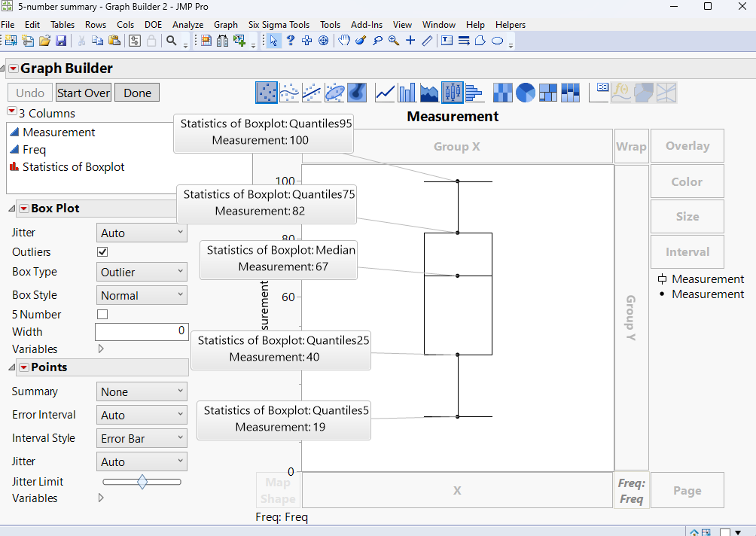Open the Analyze menu
This screenshot has width=756, height=536.
point(187,25)
